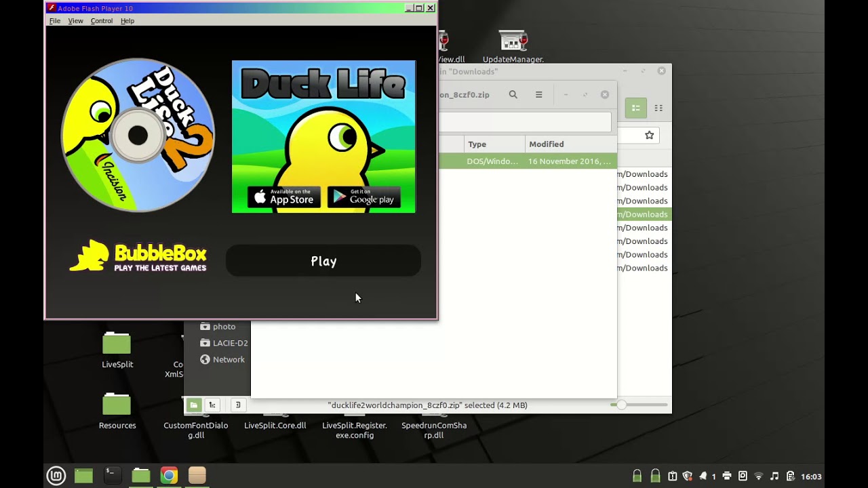
Task: Click the clipboard alert tray icon
Action: [x=673, y=476]
